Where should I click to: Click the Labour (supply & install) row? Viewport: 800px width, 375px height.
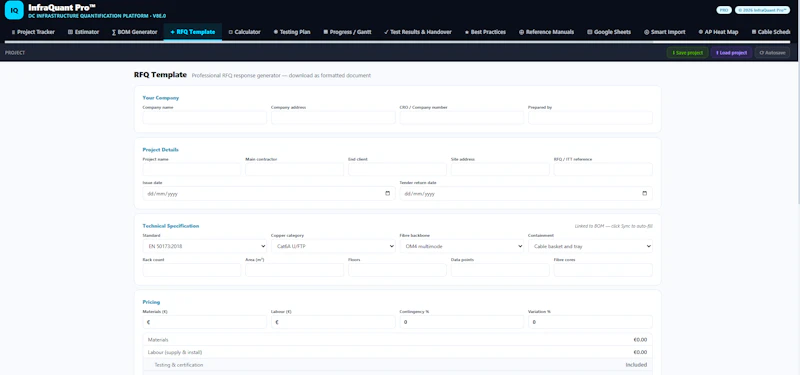point(397,352)
